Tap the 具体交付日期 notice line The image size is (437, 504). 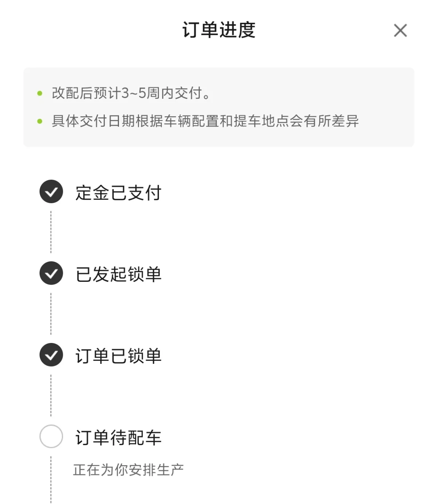click(x=205, y=121)
